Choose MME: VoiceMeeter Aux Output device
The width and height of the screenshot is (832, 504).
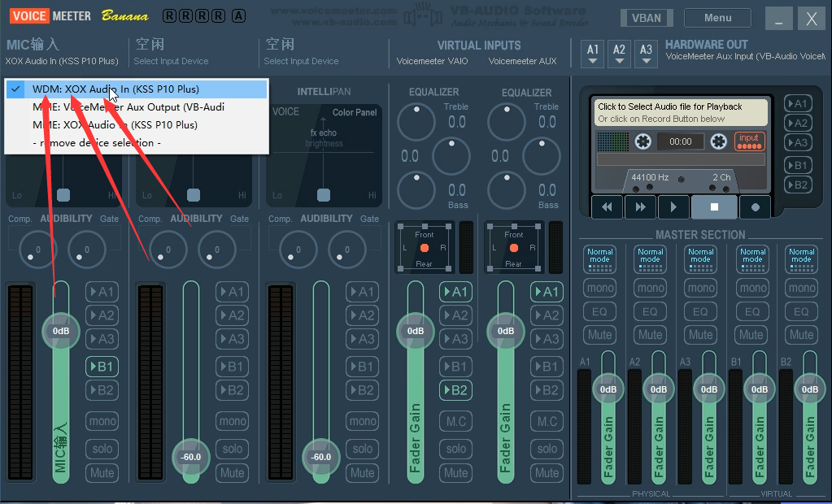tap(137, 107)
